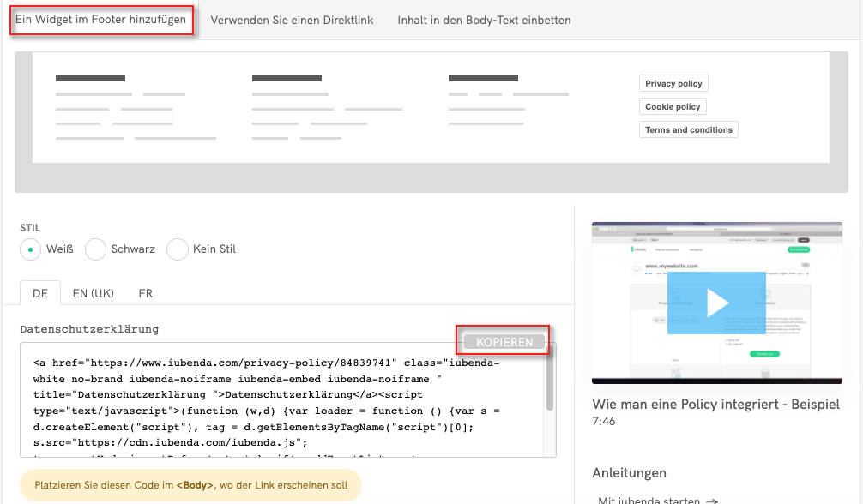Select Kein Stil as the widget style
Viewport: 863px width, 504px height.
pyautogui.click(x=177, y=249)
